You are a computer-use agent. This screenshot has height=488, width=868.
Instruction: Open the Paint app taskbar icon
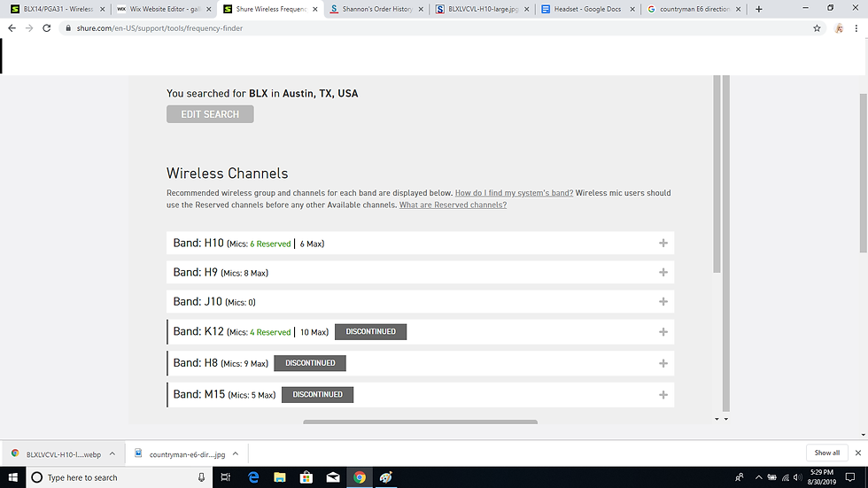[x=386, y=477]
